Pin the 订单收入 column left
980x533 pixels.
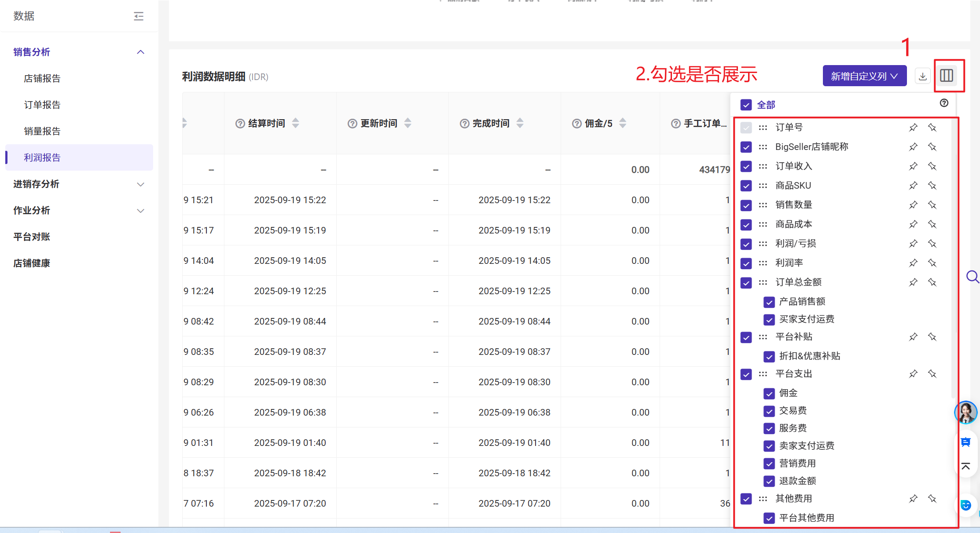(x=913, y=166)
